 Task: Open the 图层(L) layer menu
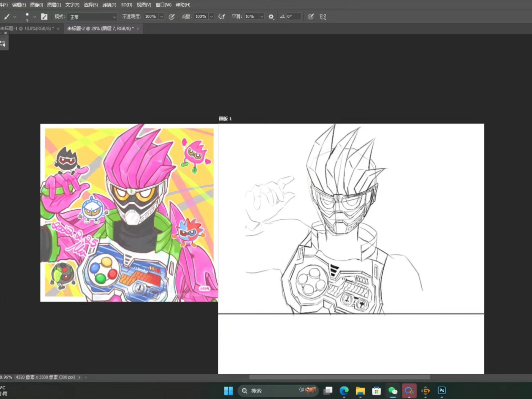tap(54, 5)
